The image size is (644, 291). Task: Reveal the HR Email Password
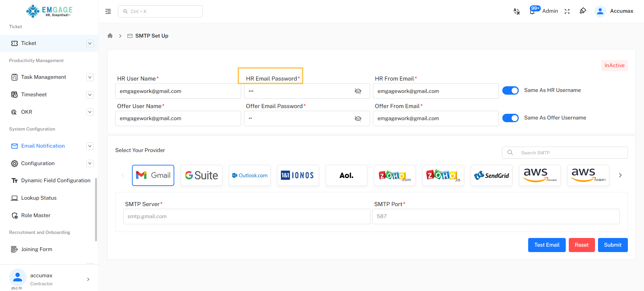coord(358,91)
